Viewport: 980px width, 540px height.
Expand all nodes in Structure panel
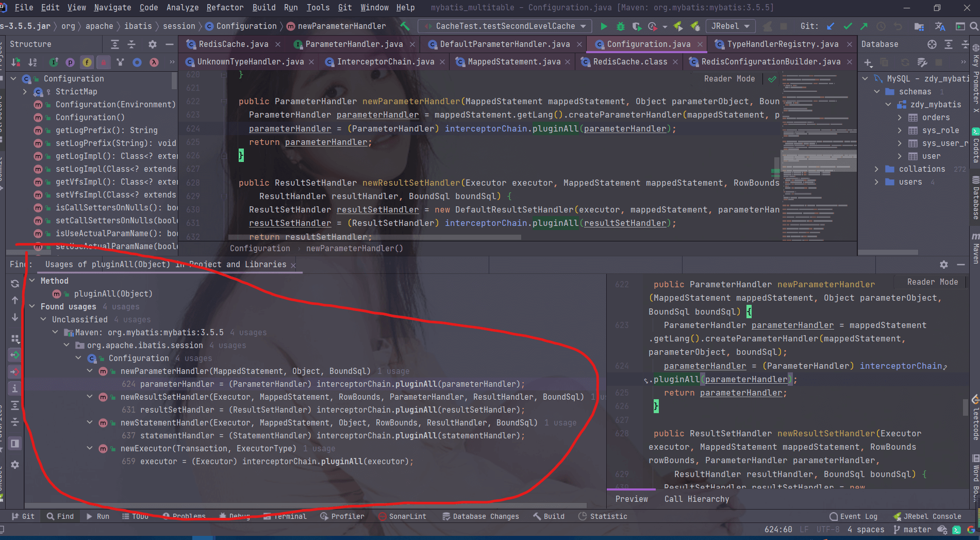[x=115, y=44]
